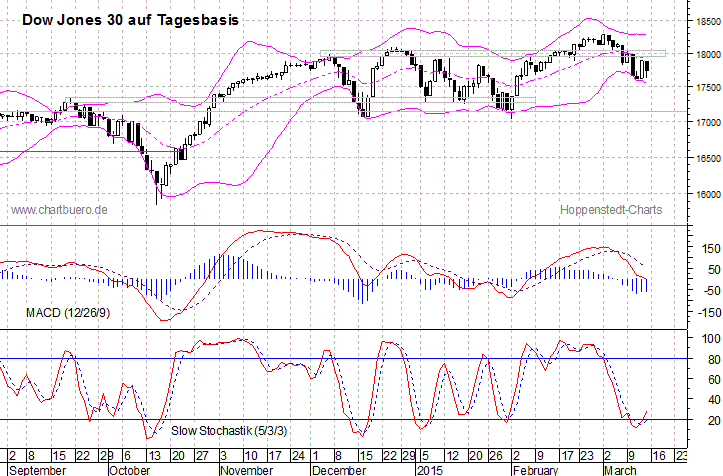Click the '2015' year label
723x476 pixels.
coord(429,470)
